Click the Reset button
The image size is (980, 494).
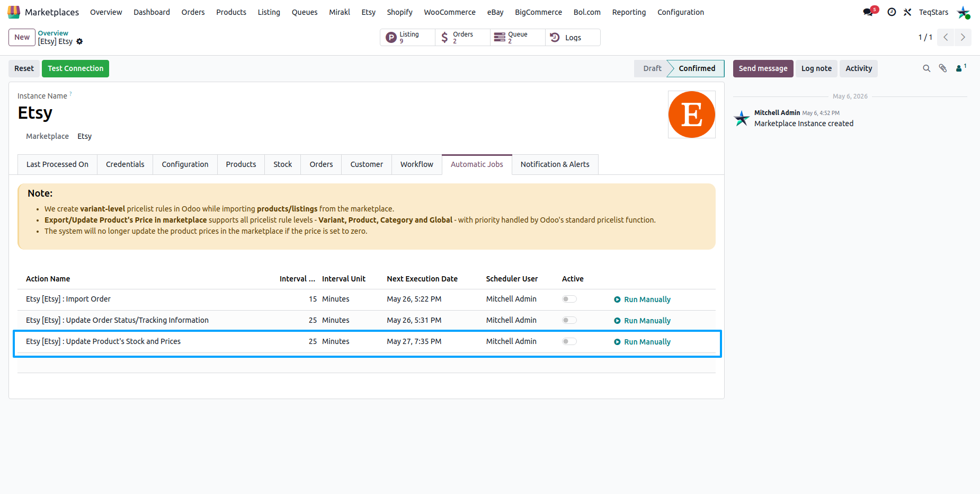(24, 68)
